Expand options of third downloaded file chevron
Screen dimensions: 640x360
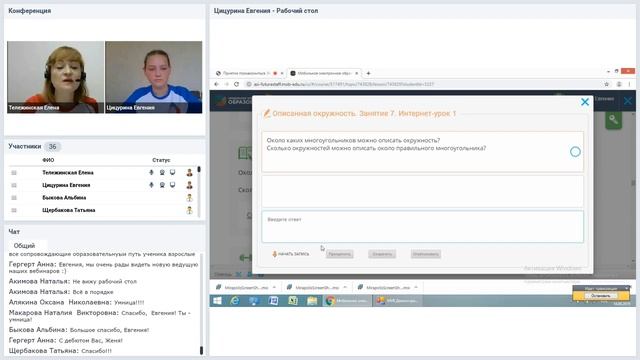[416, 287]
